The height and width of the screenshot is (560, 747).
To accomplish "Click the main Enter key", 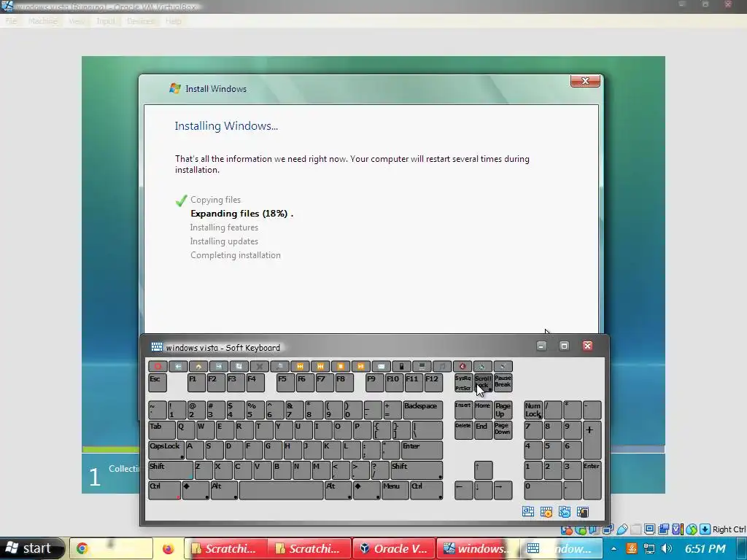I will click(x=422, y=450).
